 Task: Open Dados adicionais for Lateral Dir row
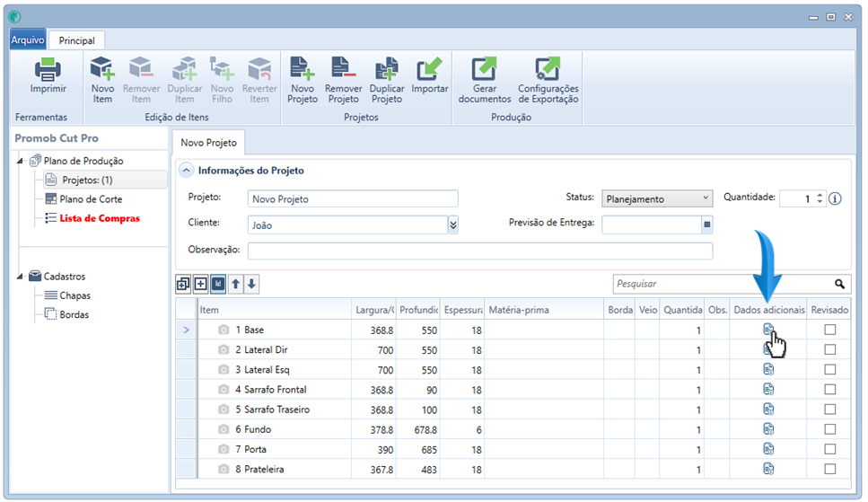768,350
